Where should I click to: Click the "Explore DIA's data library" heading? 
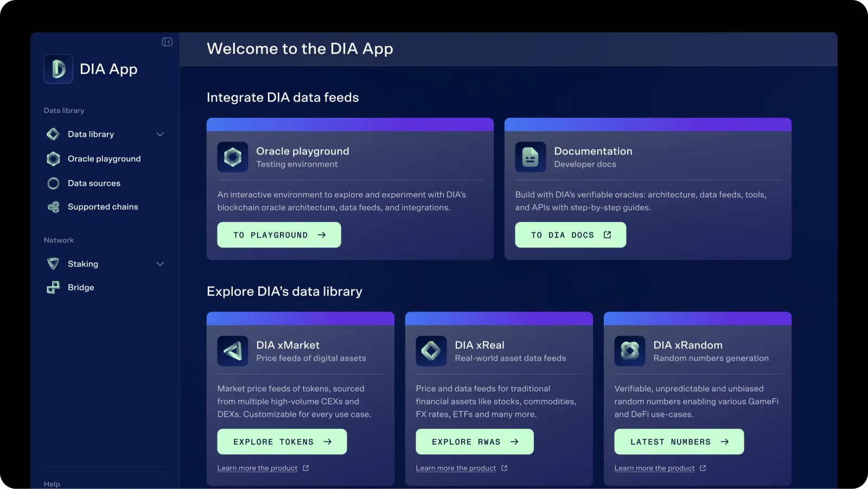point(284,291)
